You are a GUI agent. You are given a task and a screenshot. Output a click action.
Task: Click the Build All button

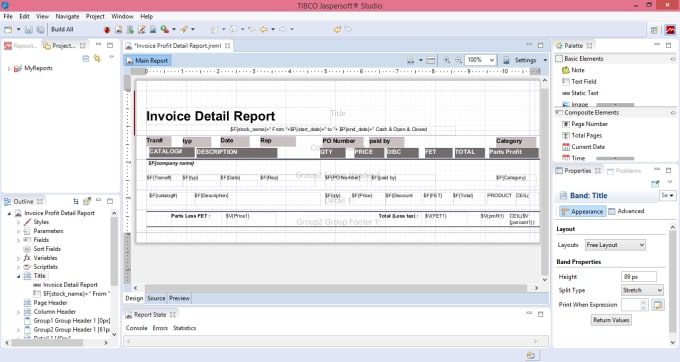[x=62, y=29]
